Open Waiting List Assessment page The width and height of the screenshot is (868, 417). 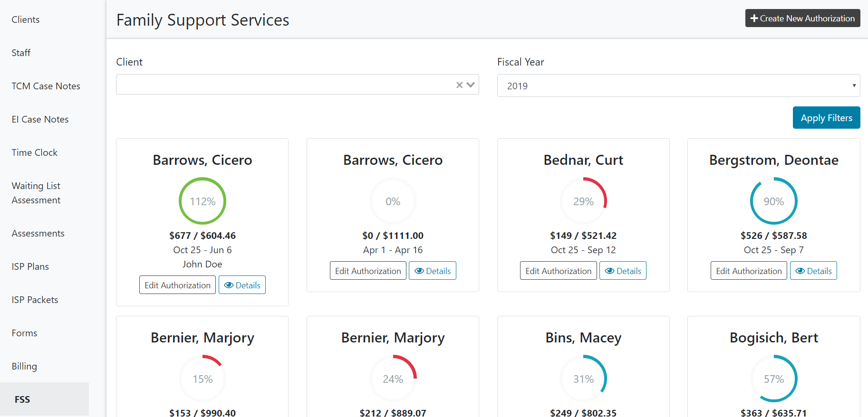[x=36, y=193]
